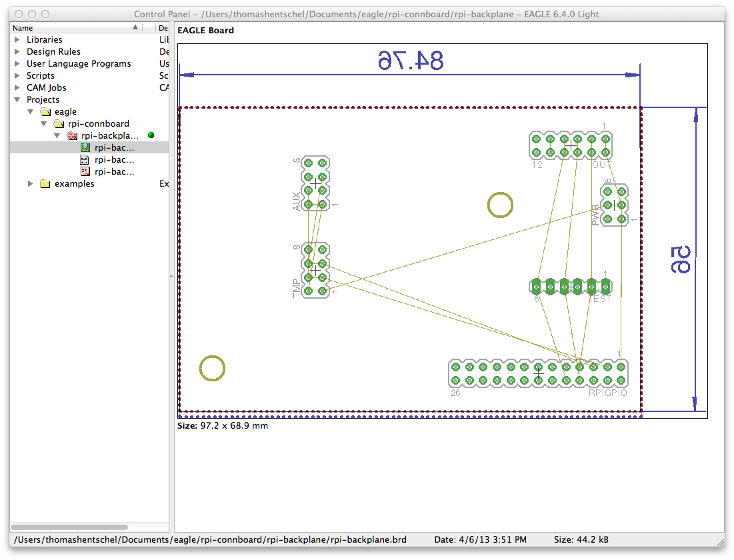Expand the examples folder arrow
734x560 pixels.
(31, 183)
